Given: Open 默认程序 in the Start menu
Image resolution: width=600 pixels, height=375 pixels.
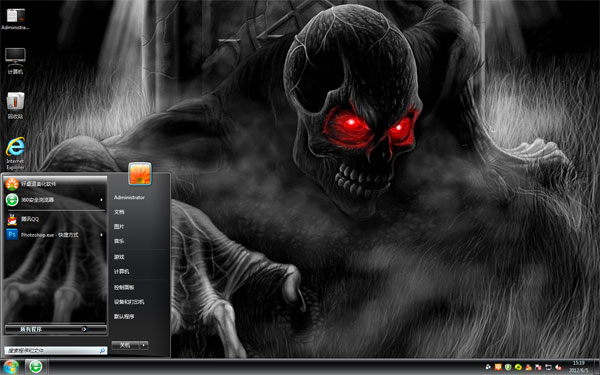Looking at the screenshot, I should (x=124, y=316).
